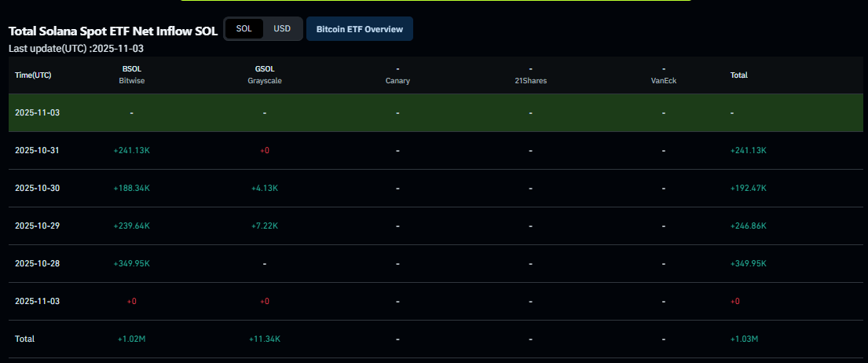Click the +188.34K Bitwise inflow value
Image resolution: width=868 pixels, height=363 pixels.
pyautogui.click(x=132, y=189)
